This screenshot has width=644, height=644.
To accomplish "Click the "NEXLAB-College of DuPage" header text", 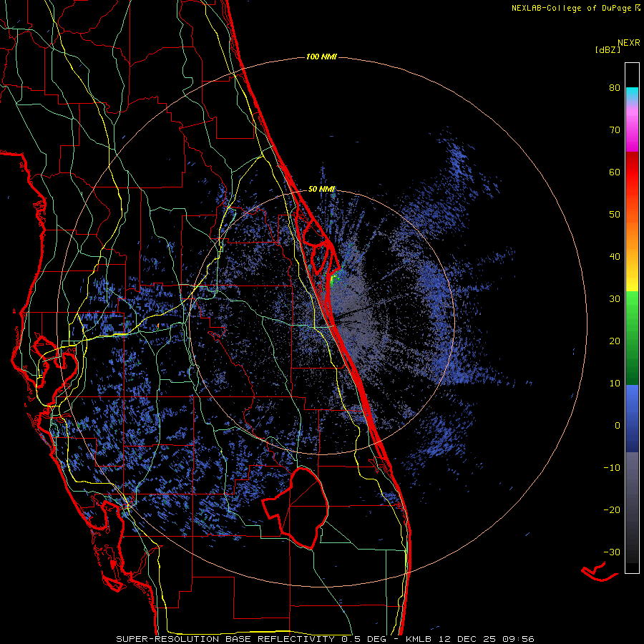I will pos(571,8).
